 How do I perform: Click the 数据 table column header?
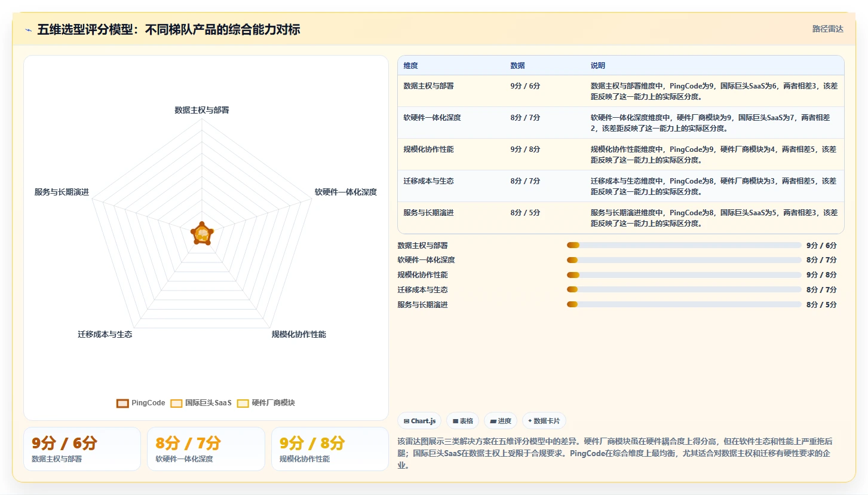click(517, 65)
